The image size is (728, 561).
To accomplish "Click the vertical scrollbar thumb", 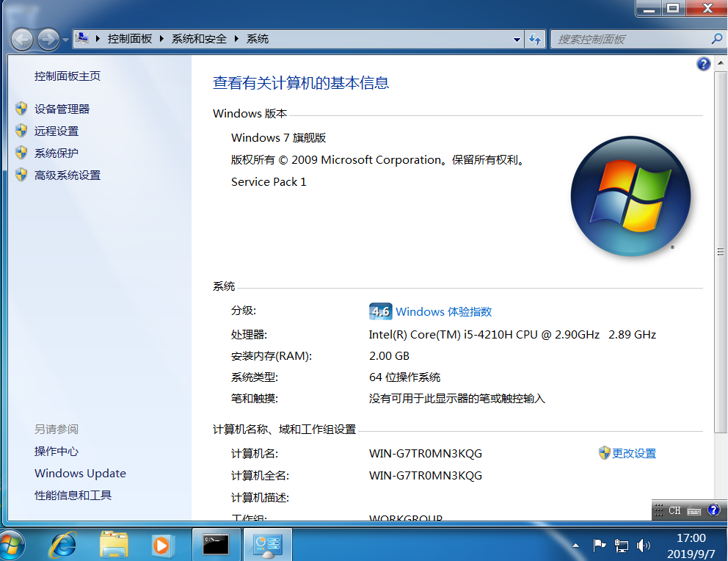I will (x=720, y=252).
